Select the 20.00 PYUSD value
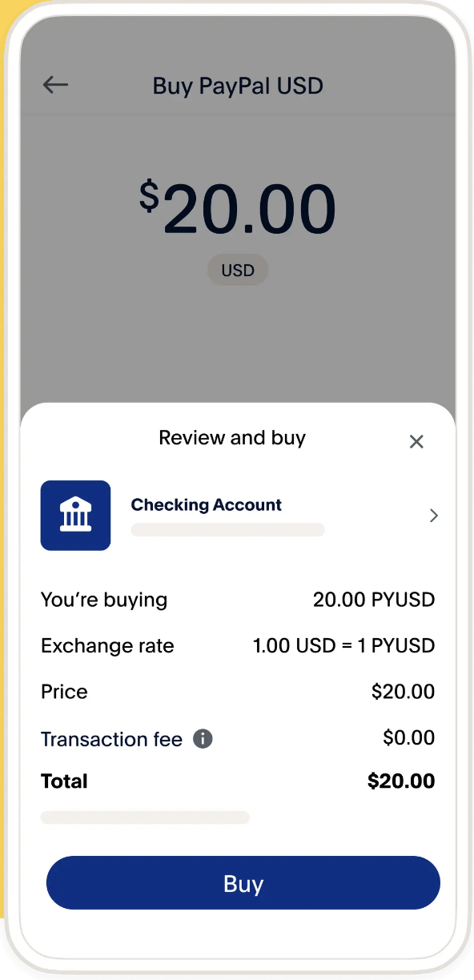 point(374,600)
